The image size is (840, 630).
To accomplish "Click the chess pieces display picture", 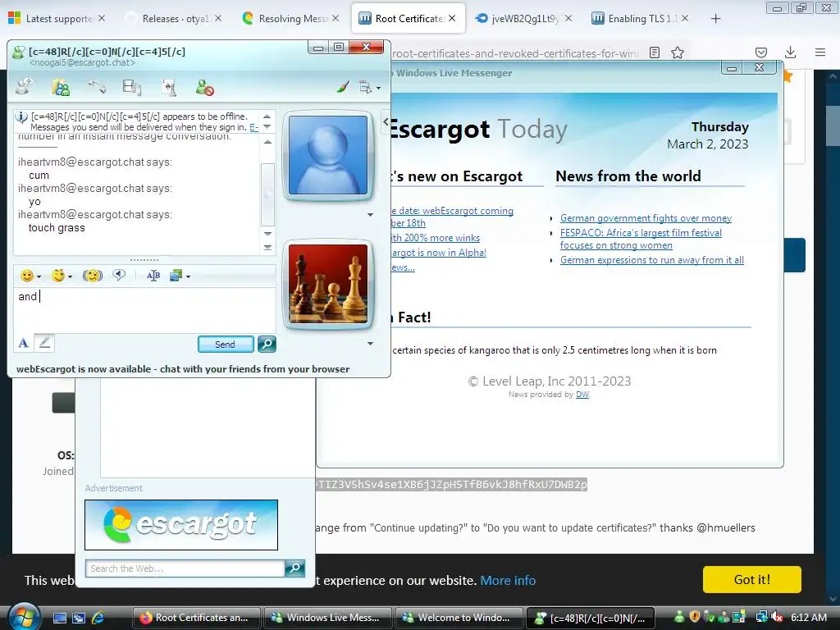I will pyautogui.click(x=328, y=283).
